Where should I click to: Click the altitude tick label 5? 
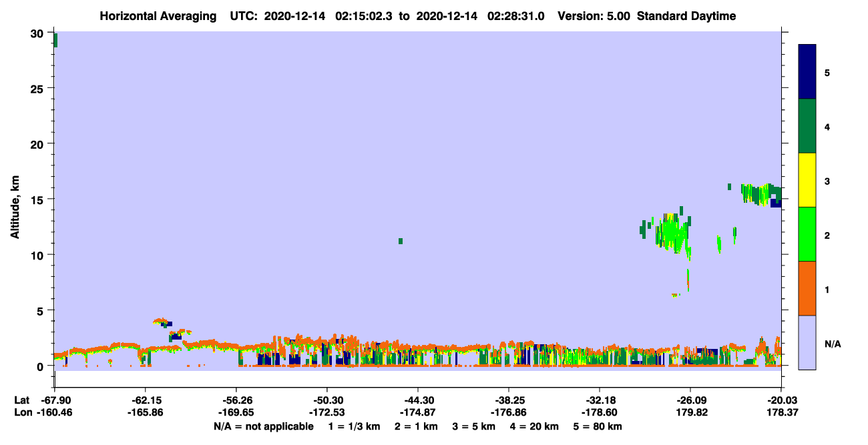coord(41,310)
